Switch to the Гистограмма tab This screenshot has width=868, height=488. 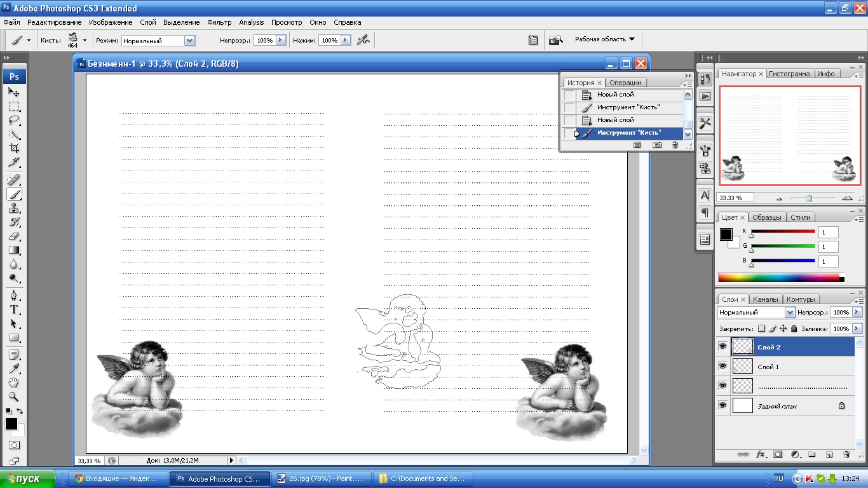[789, 74]
